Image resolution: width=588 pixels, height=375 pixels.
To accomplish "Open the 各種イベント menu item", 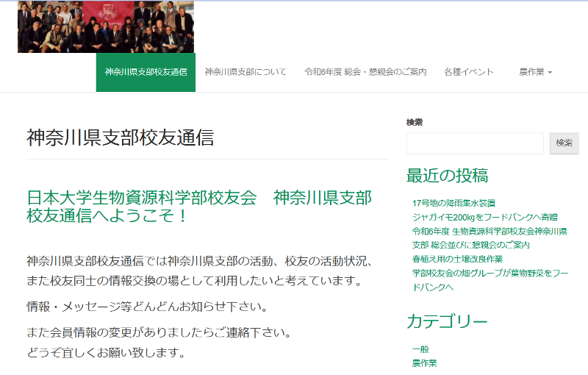I will point(469,72).
